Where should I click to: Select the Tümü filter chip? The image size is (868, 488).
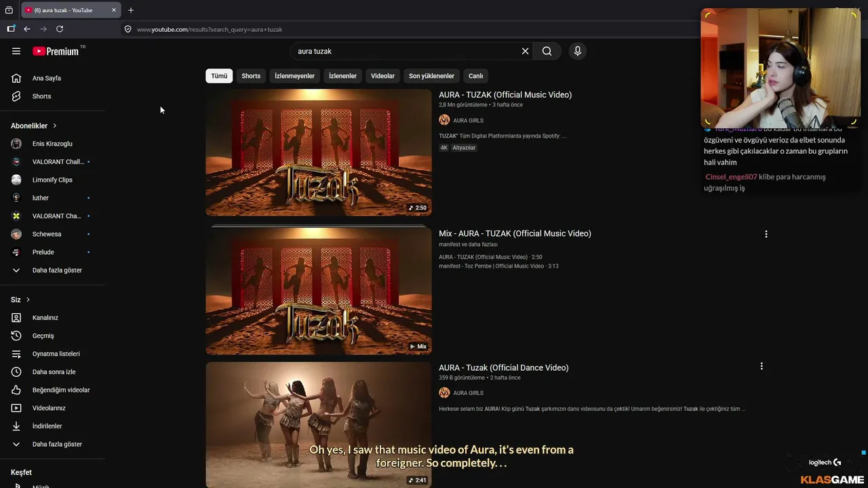[219, 76]
